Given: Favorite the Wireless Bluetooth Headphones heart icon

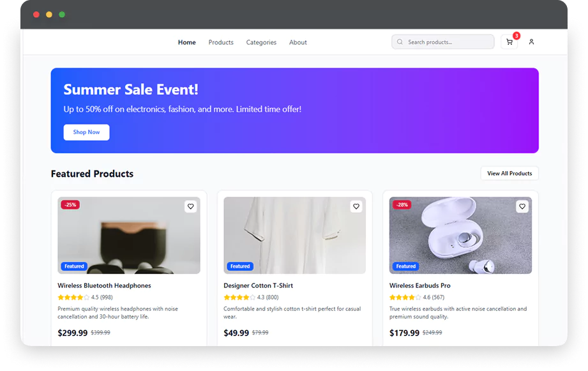Looking at the screenshot, I should 190,206.
